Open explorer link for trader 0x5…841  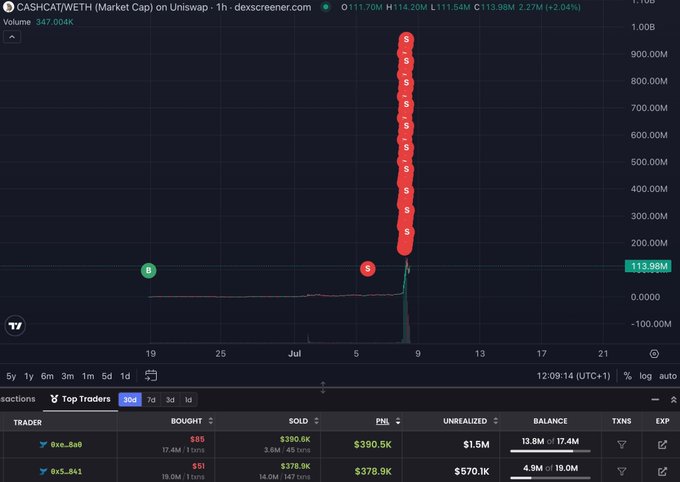(662, 471)
